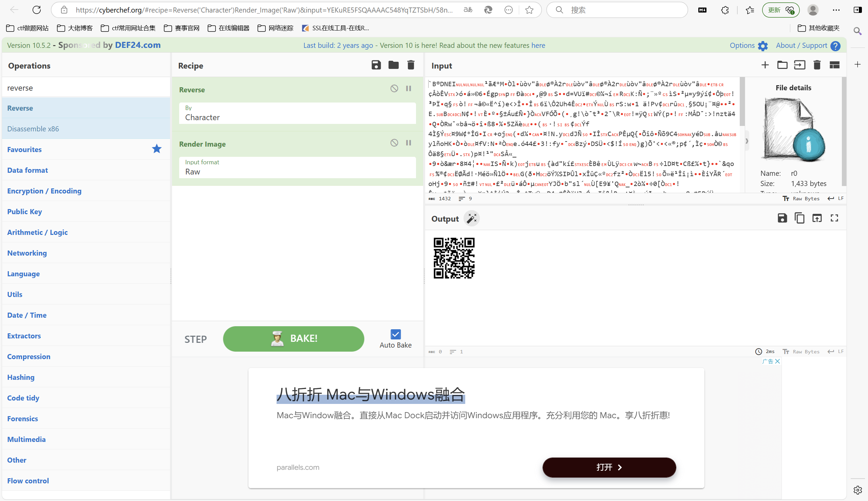Expand the Extractors category
Screen dimensions: 868x501
(x=86, y=336)
